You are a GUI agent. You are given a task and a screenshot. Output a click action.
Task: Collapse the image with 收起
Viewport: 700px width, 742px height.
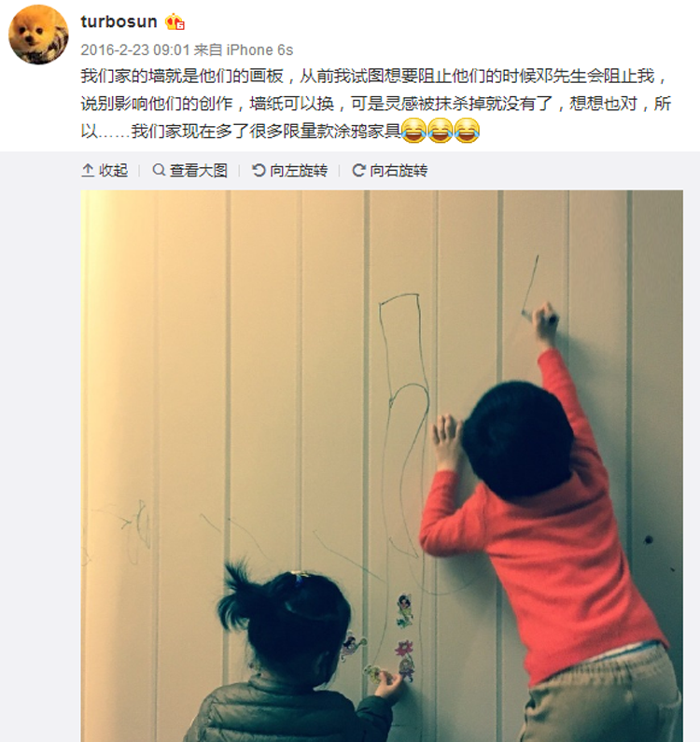pyautogui.click(x=113, y=171)
